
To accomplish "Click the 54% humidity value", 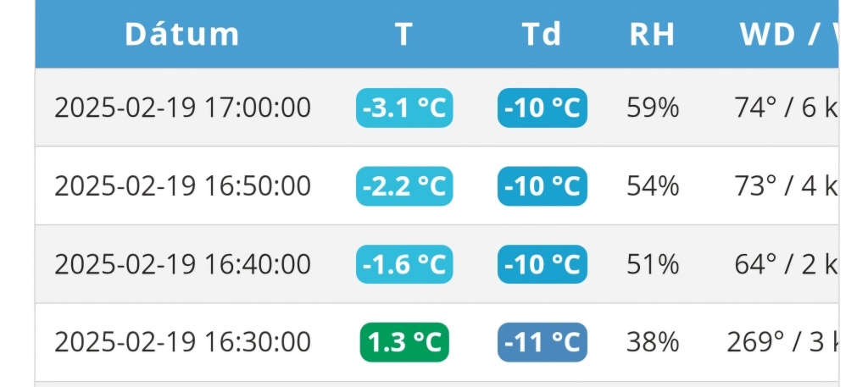I will [x=653, y=186].
